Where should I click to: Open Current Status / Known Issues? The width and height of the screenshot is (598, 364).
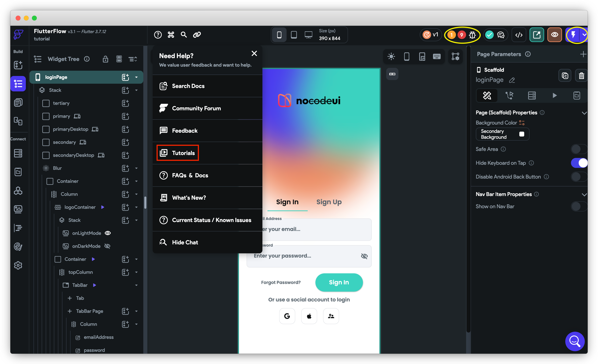pyautogui.click(x=207, y=220)
